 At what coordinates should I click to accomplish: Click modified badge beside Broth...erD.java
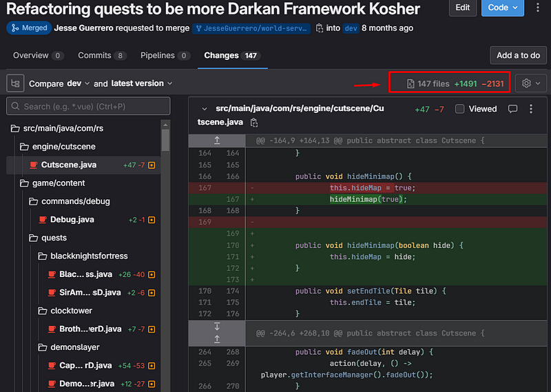click(x=152, y=329)
